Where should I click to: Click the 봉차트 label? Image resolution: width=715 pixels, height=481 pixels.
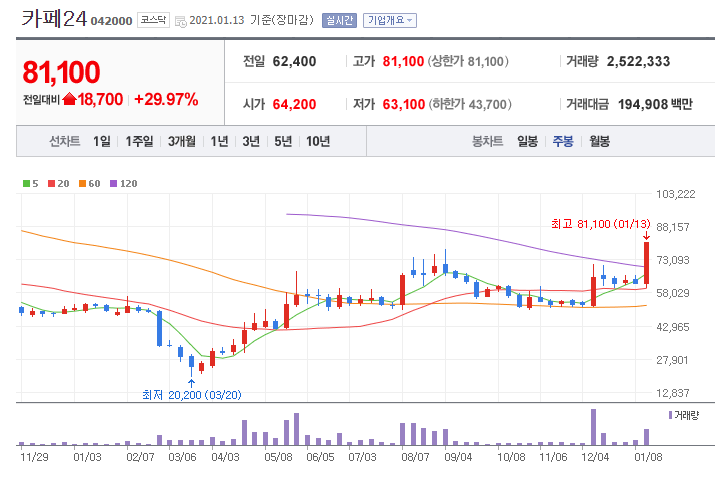coord(487,141)
